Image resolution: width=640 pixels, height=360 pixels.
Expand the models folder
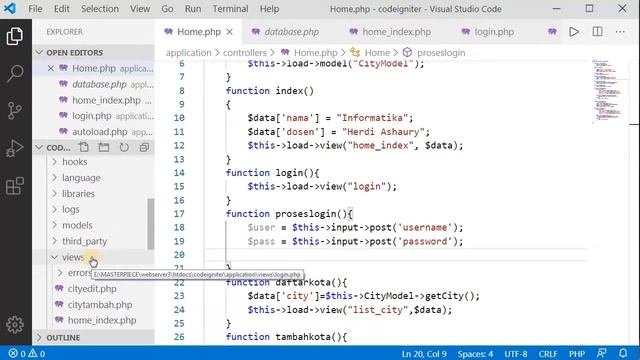[x=77, y=225]
